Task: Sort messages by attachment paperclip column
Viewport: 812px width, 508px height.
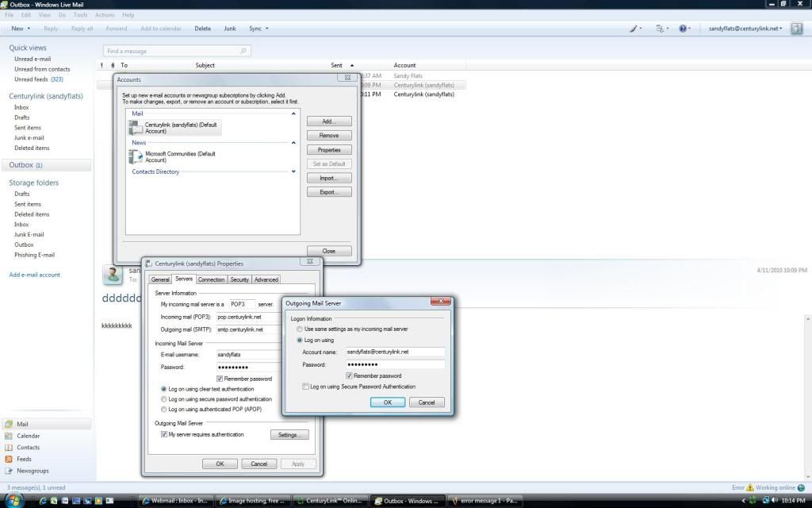Action: click(x=113, y=65)
